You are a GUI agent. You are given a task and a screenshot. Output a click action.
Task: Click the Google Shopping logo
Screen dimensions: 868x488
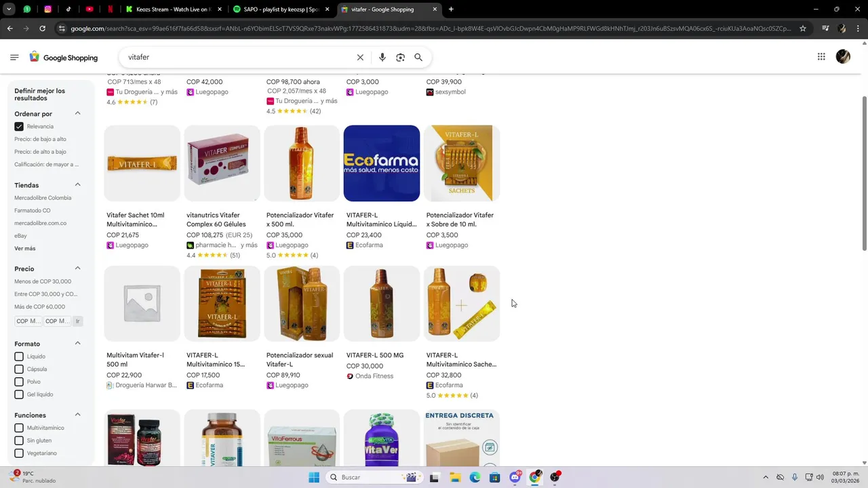click(64, 58)
